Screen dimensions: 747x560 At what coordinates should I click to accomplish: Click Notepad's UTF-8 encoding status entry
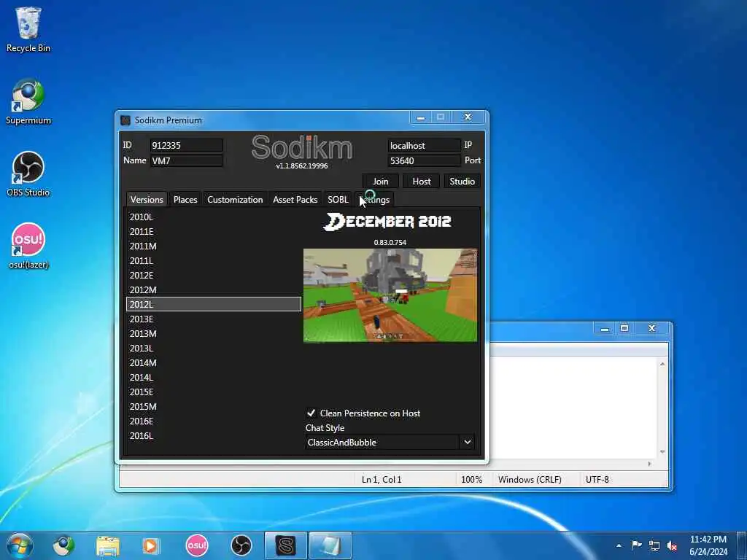[x=597, y=480]
